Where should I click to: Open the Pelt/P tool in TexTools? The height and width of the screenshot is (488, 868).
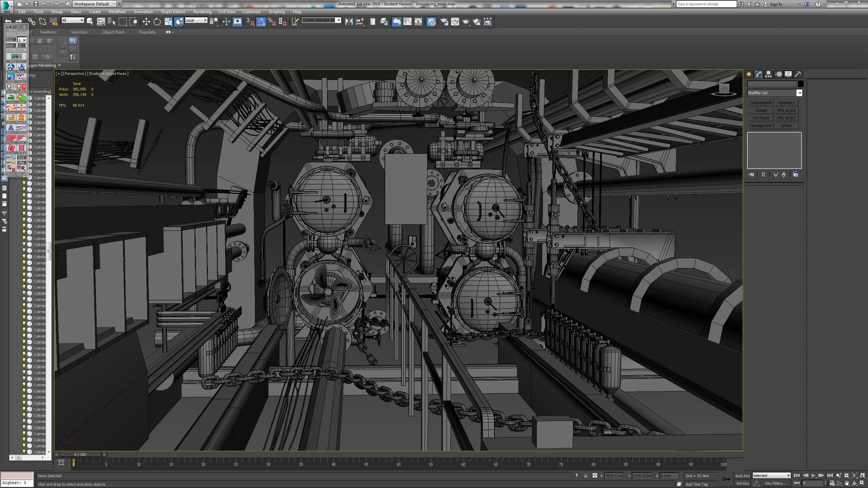tap(22, 117)
